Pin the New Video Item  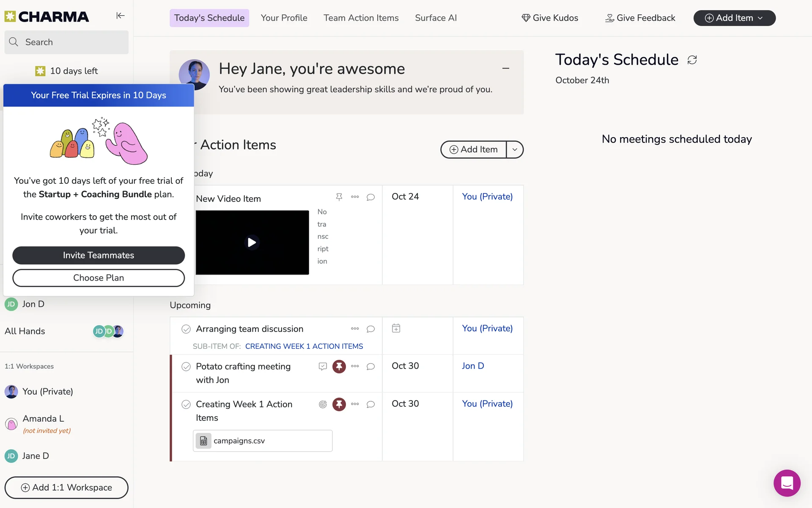pos(339,197)
